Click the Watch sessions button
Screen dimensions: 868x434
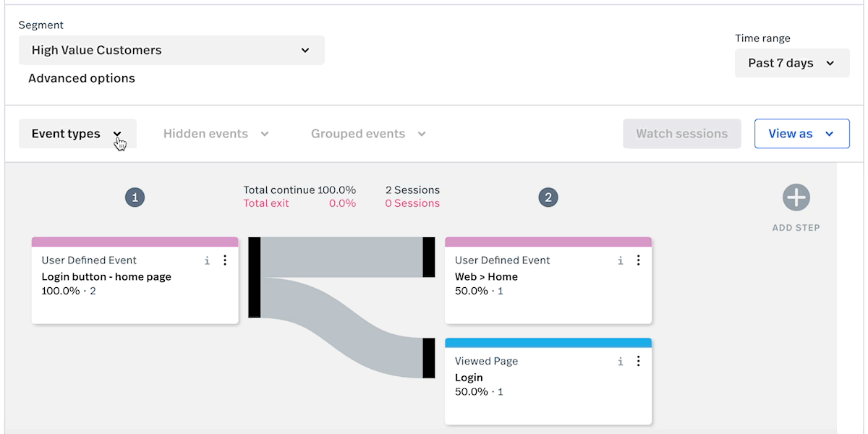681,134
